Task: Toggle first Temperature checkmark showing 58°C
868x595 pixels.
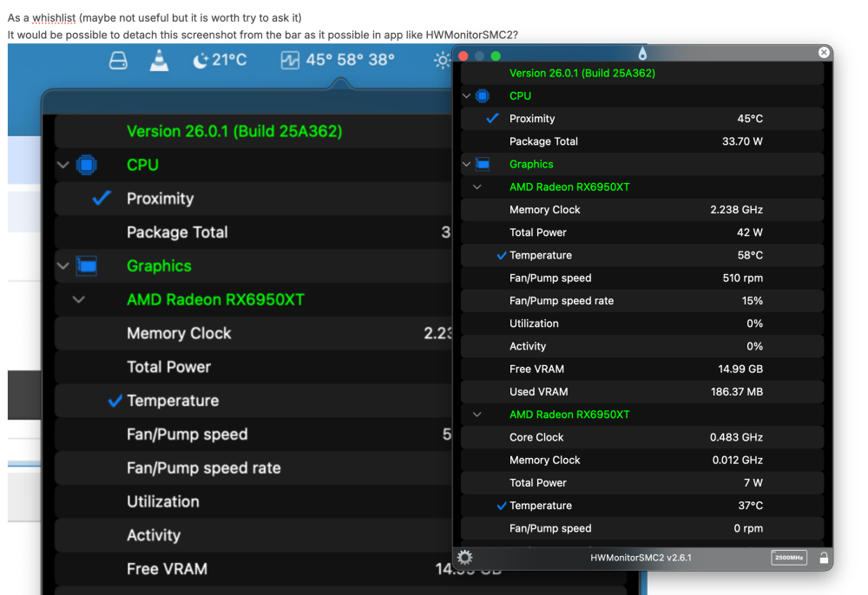Action: click(x=502, y=256)
